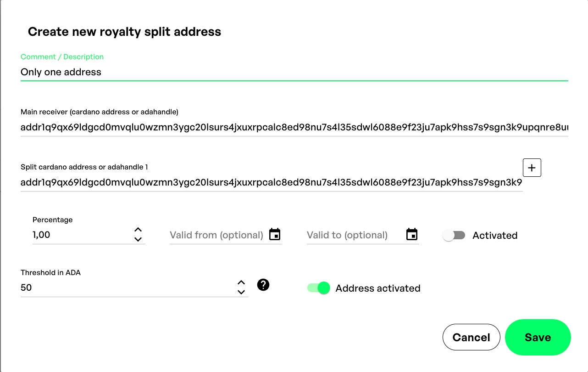Click the Threshold help question mark icon
Viewport: 588px width, 372px height.
click(263, 285)
